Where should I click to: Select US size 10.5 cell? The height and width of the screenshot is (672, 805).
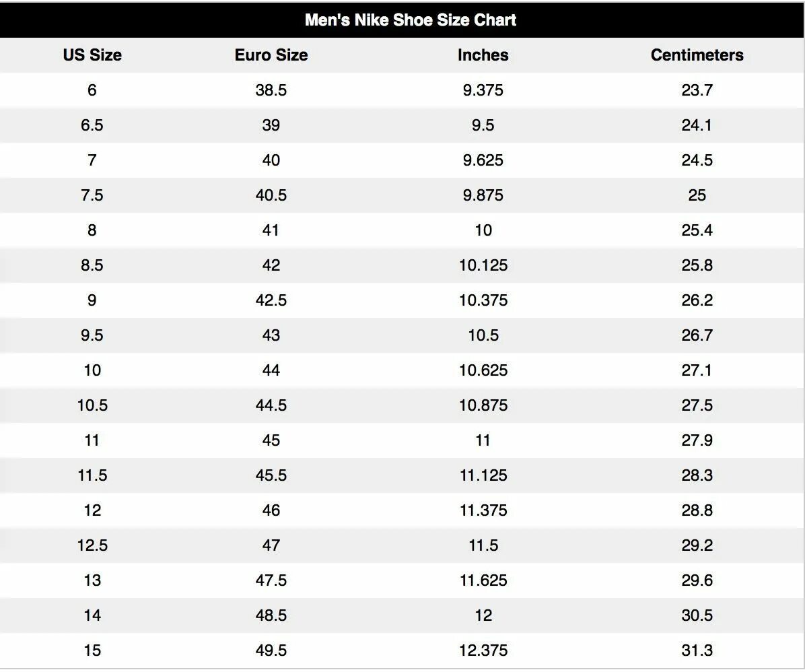click(92, 405)
